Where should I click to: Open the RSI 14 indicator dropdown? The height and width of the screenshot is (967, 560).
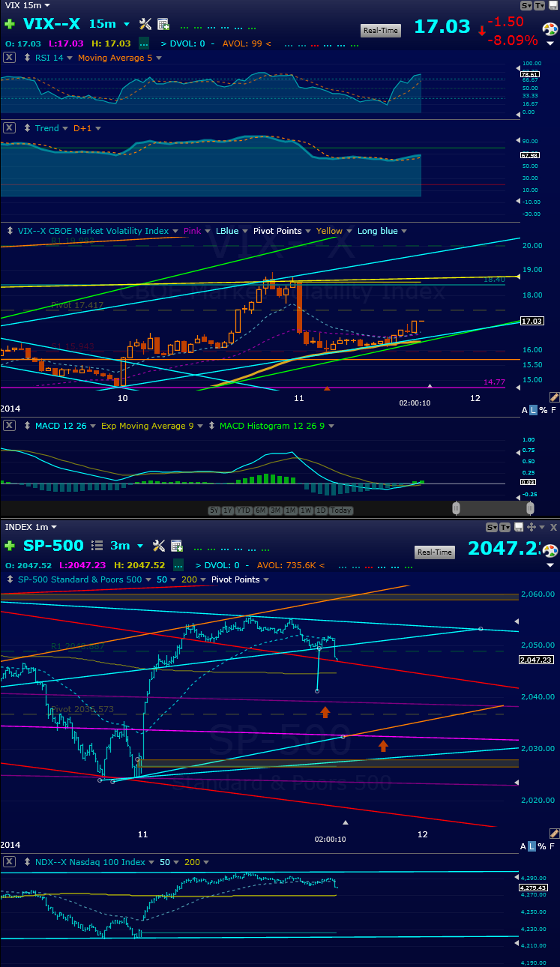point(70,58)
